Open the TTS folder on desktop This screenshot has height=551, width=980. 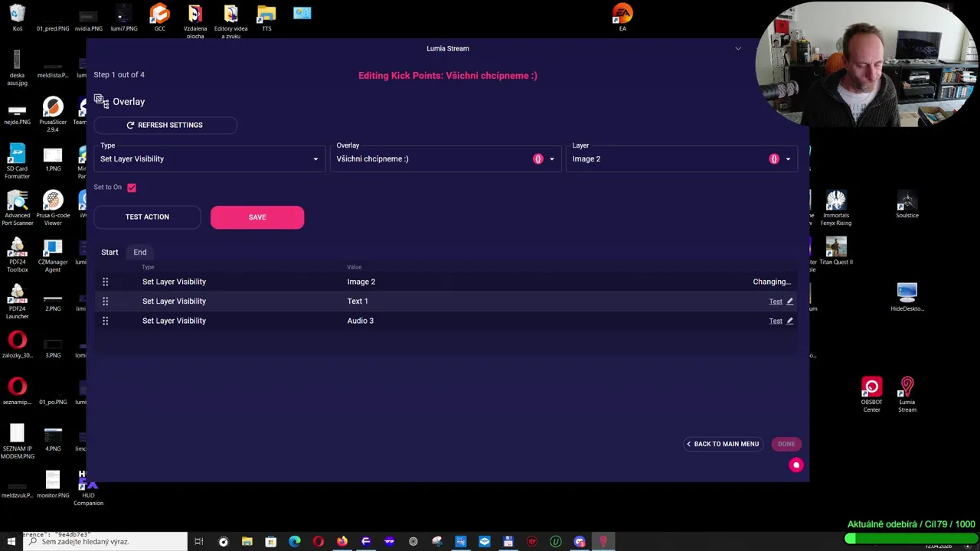[266, 18]
